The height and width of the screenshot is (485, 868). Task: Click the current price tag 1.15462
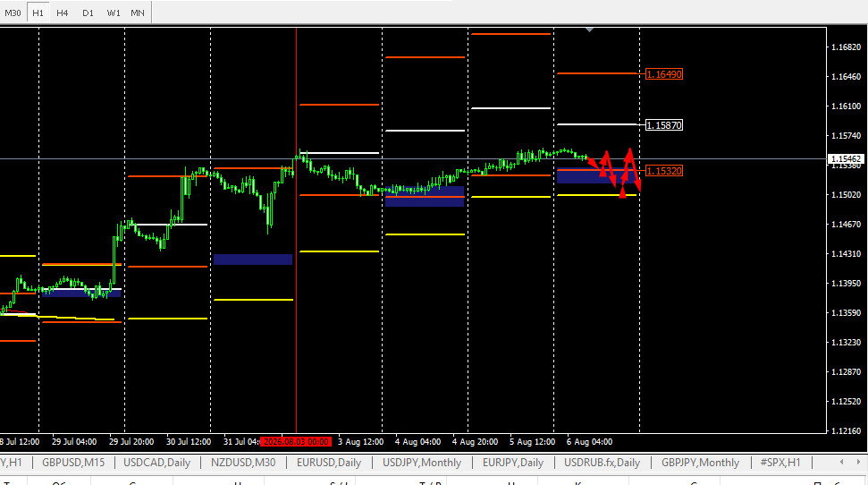pyautogui.click(x=847, y=159)
